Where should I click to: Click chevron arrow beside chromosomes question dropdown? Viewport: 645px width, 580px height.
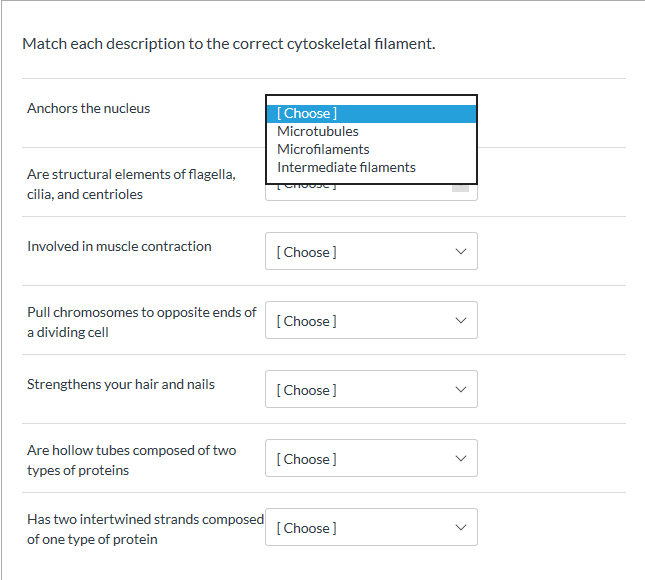pos(460,321)
